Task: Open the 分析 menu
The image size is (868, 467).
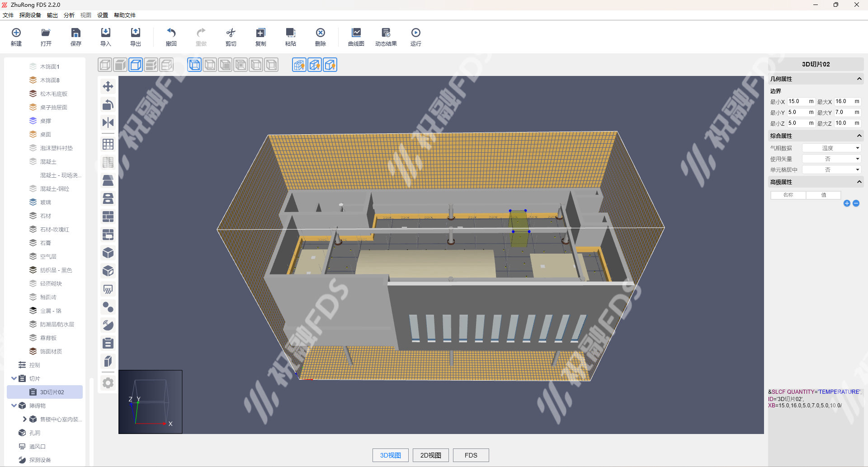Action: click(69, 15)
